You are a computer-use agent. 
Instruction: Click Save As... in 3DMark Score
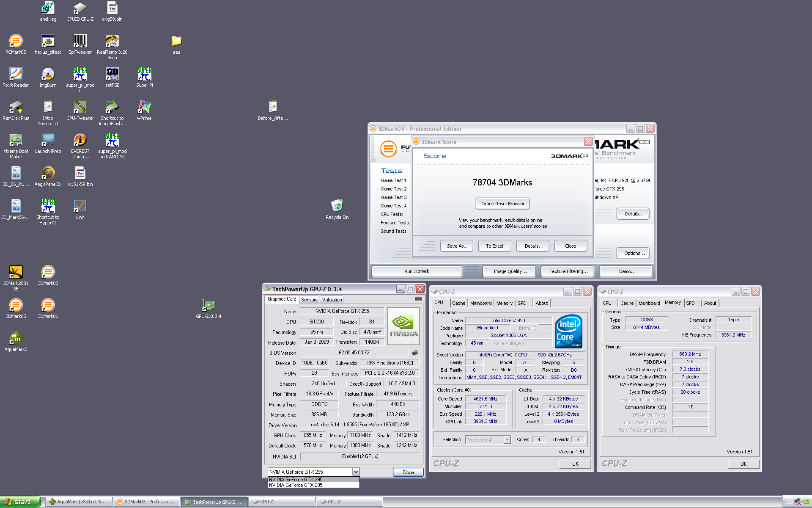pyautogui.click(x=458, y=246)
